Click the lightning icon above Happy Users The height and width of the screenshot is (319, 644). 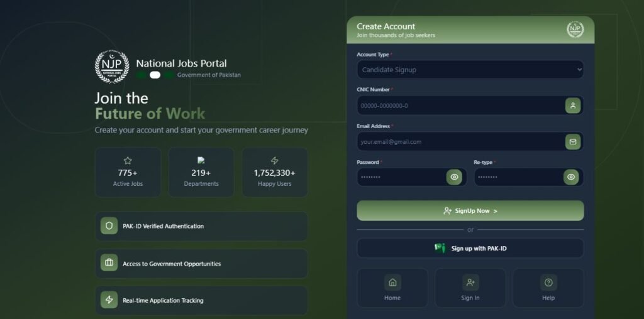(275, 160)
